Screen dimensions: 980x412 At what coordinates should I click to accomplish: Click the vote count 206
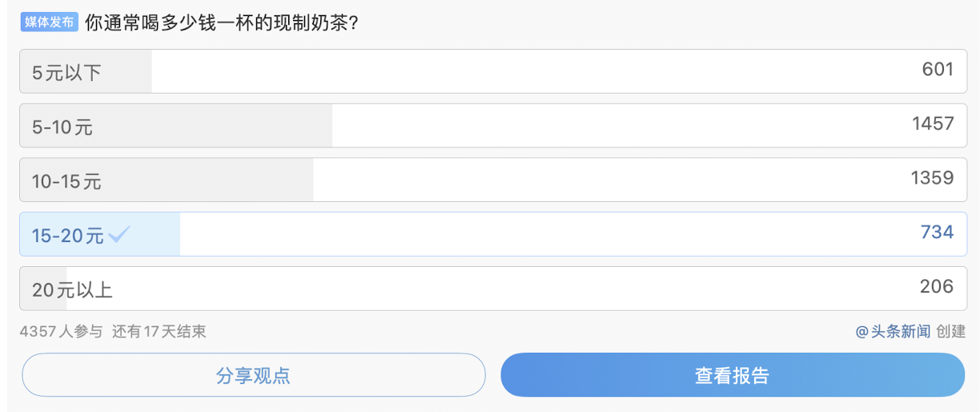coord(937,286)
